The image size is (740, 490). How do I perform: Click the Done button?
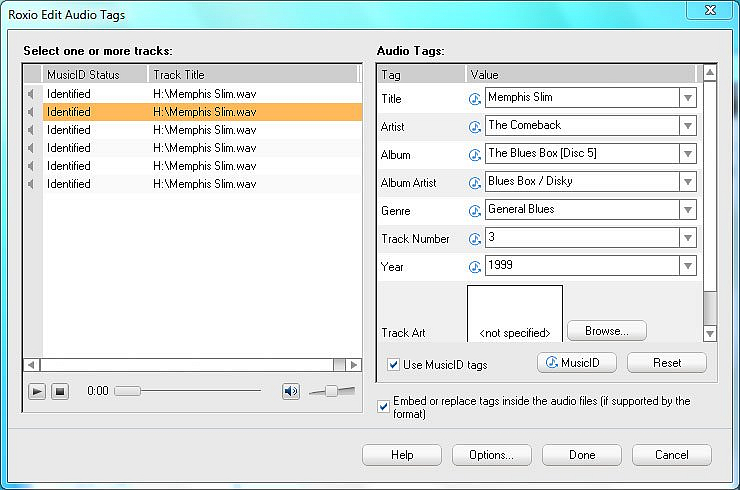pos(582,455)
